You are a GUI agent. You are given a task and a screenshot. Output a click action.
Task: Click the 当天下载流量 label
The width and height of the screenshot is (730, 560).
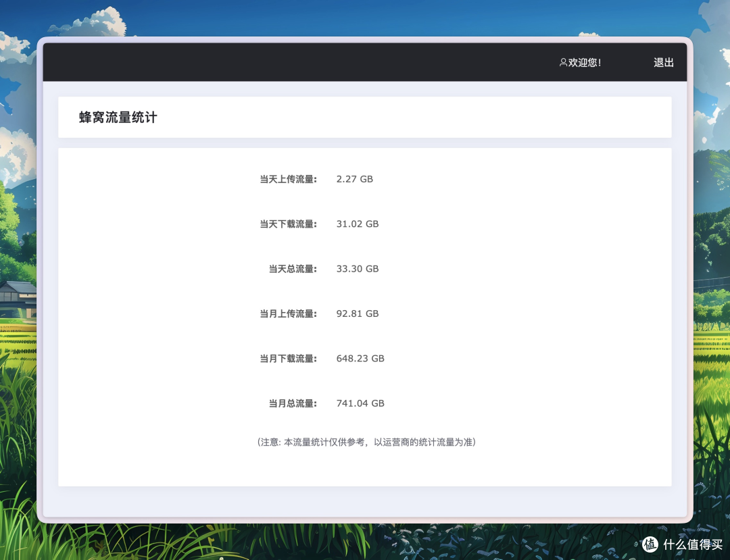pos(288,224)
